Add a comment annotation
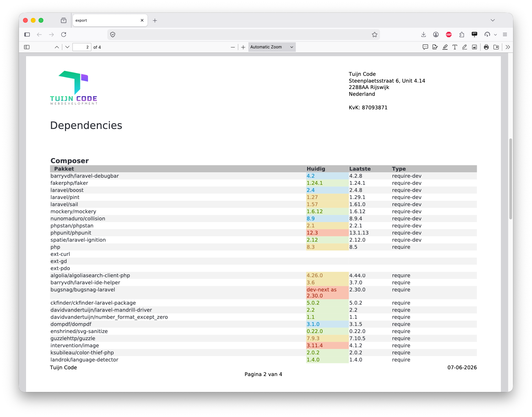The height and width of the screenshot is (417, 532). click(x=425, y=47)
